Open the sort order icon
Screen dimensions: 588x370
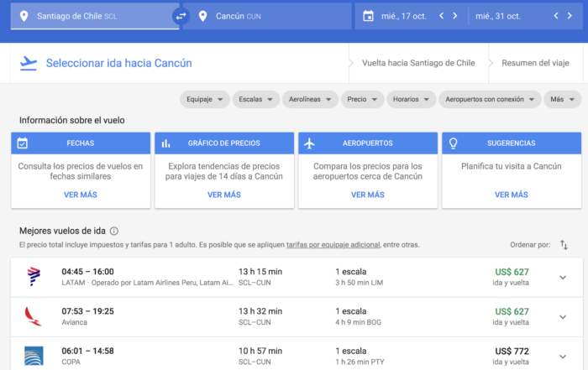[x=564, y=245]
